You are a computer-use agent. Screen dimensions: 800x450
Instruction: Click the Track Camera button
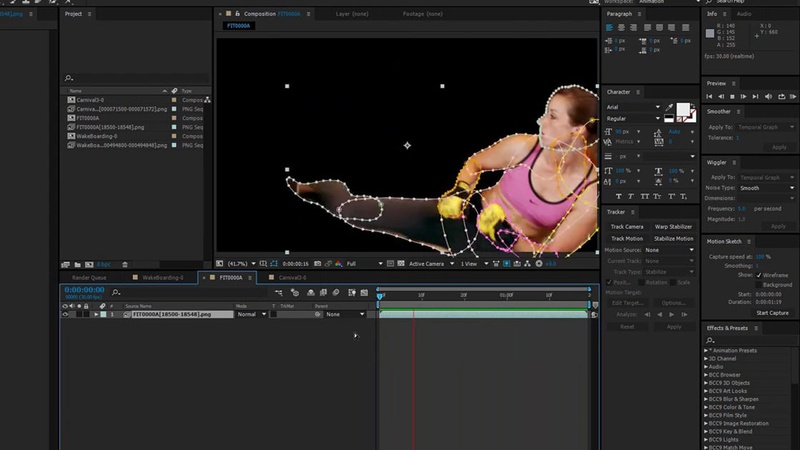click(x=627, y=227)
